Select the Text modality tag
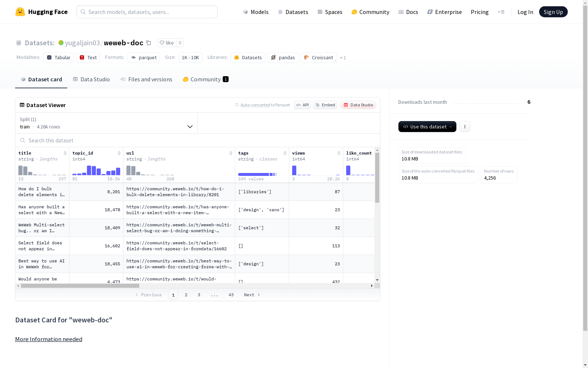Viewport: 588px width, 368px height. click(88, 57)
